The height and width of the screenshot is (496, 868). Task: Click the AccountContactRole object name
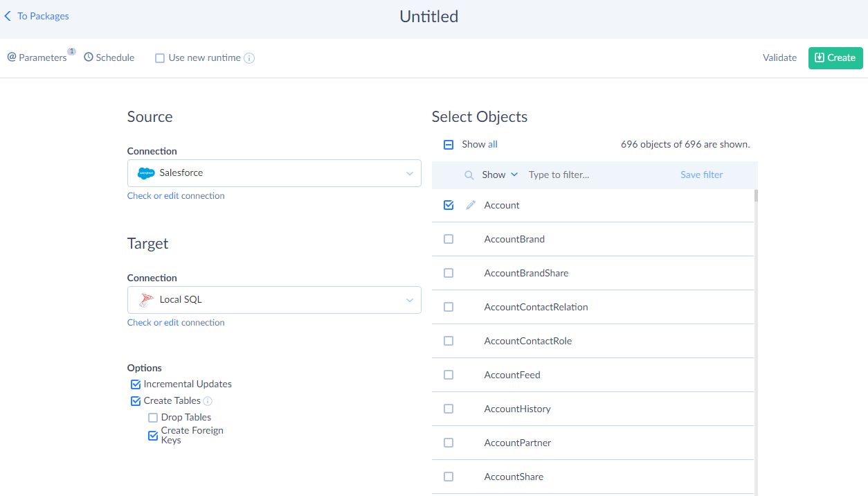[528, 341]
